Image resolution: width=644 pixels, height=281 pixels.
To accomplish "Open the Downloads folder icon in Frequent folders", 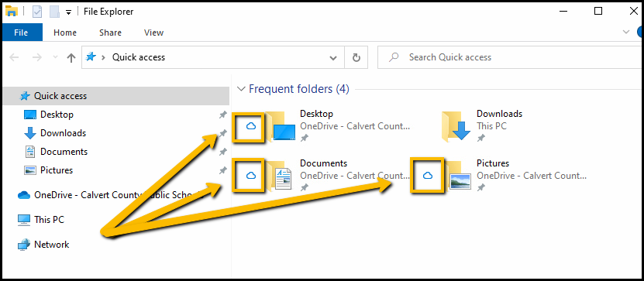I will tap(456, 126).
